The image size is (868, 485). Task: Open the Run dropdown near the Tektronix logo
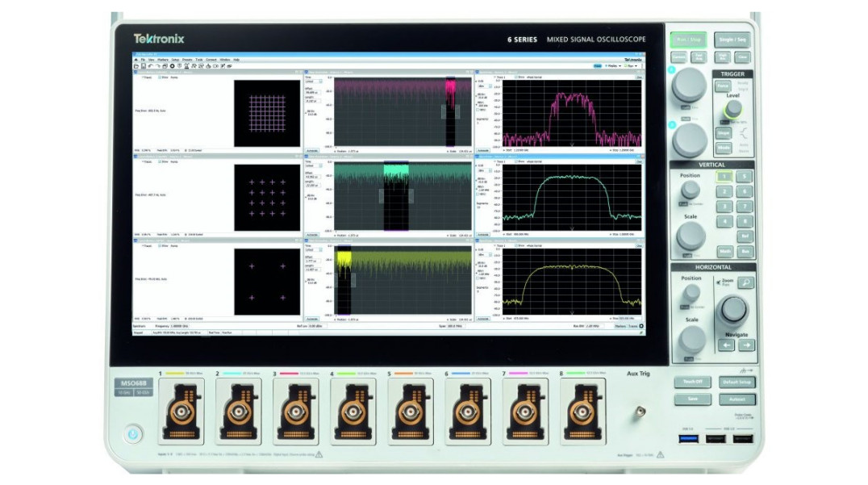click(632, 66)
